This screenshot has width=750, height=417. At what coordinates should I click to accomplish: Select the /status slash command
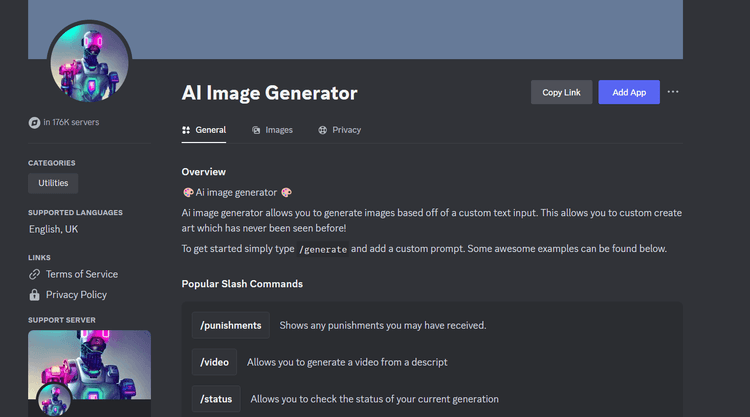216,399
